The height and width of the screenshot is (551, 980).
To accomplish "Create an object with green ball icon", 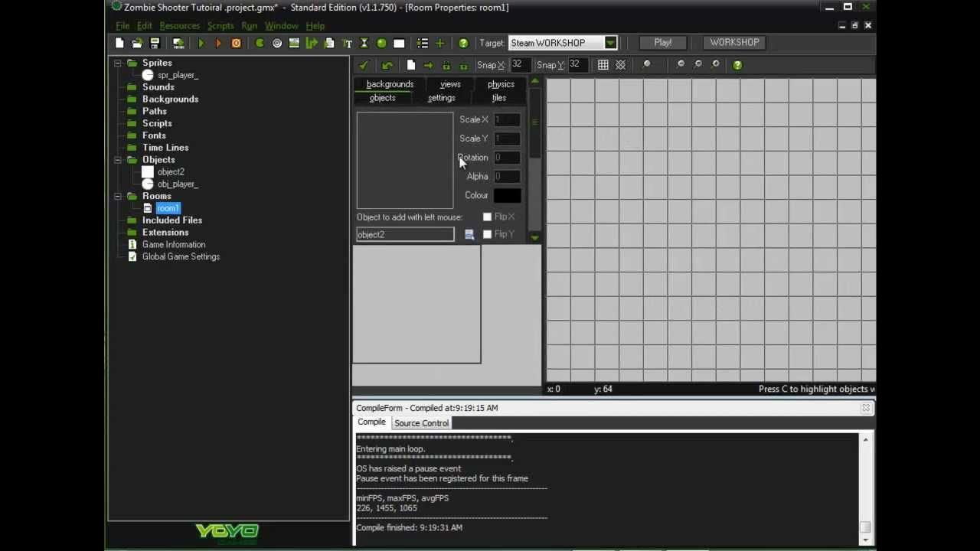I will pyautogui.click(x=381, y=44).
